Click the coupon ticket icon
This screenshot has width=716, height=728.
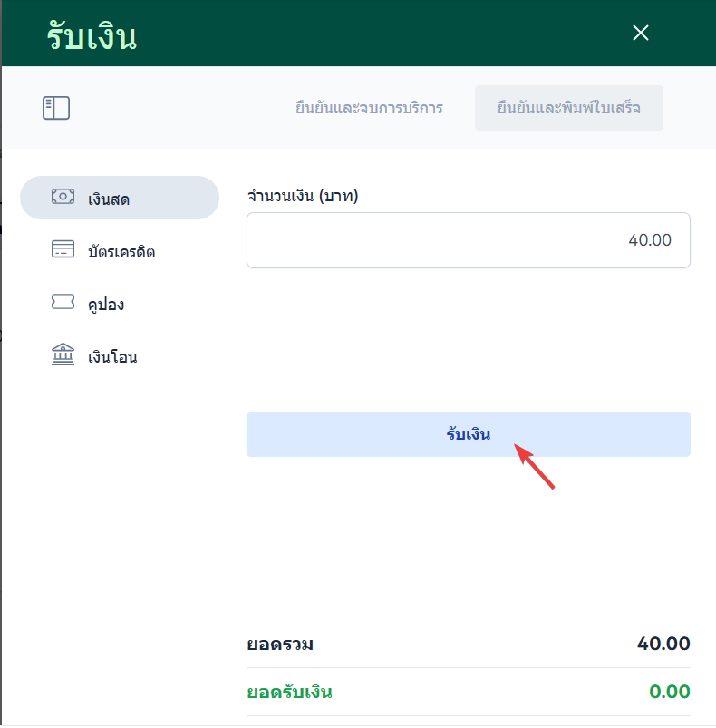click(63, 302)
